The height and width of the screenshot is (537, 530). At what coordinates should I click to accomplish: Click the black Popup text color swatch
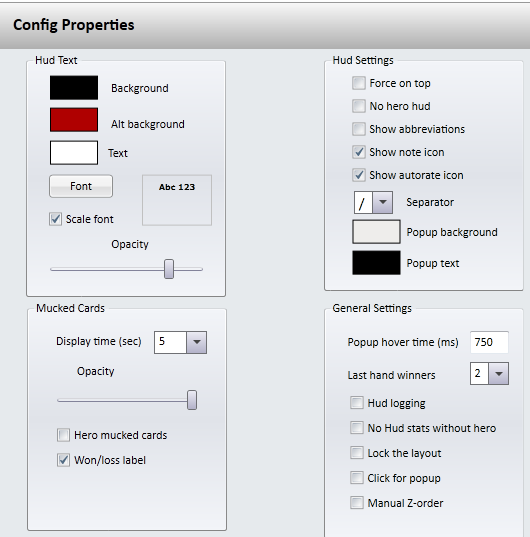376,263
